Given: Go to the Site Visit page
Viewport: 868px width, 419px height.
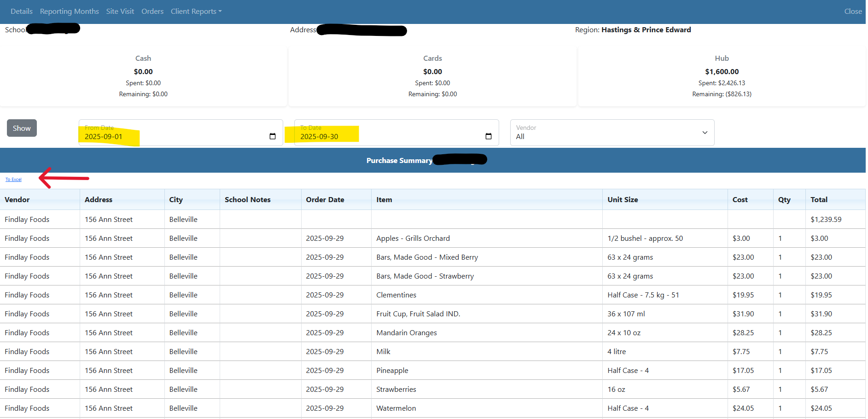Looking at the screenshot, I should 120,12.
